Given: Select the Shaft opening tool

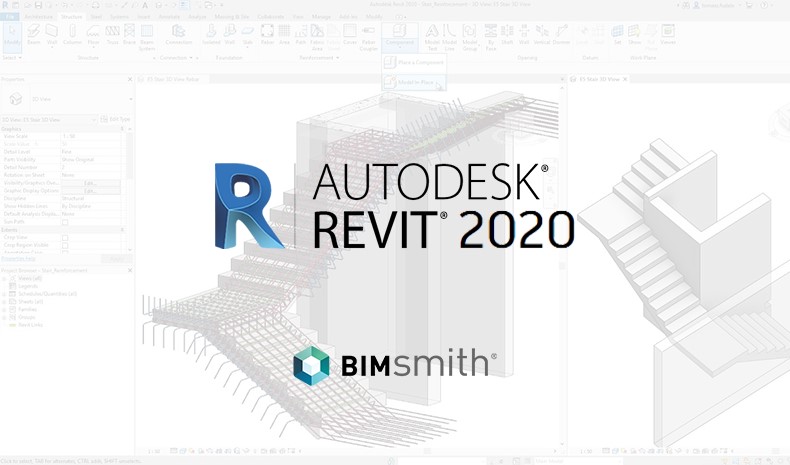Looking at the screenshot, I should click(507, 35).
